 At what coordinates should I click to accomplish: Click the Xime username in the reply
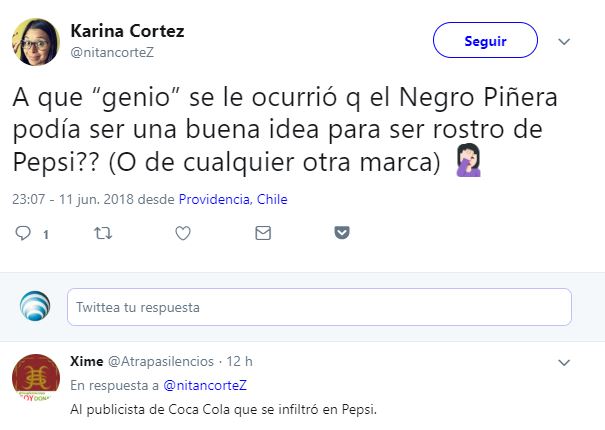(x=87, y=361)
